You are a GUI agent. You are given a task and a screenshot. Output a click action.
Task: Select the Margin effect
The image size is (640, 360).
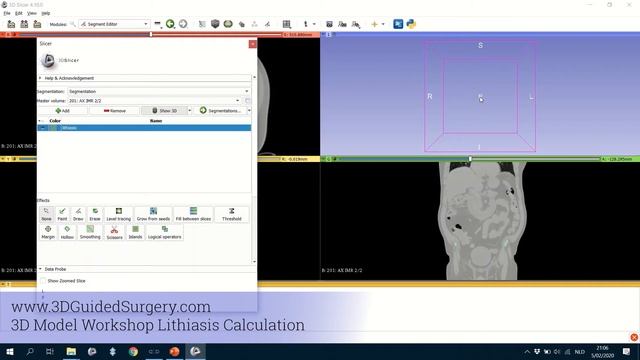(48, 232)
